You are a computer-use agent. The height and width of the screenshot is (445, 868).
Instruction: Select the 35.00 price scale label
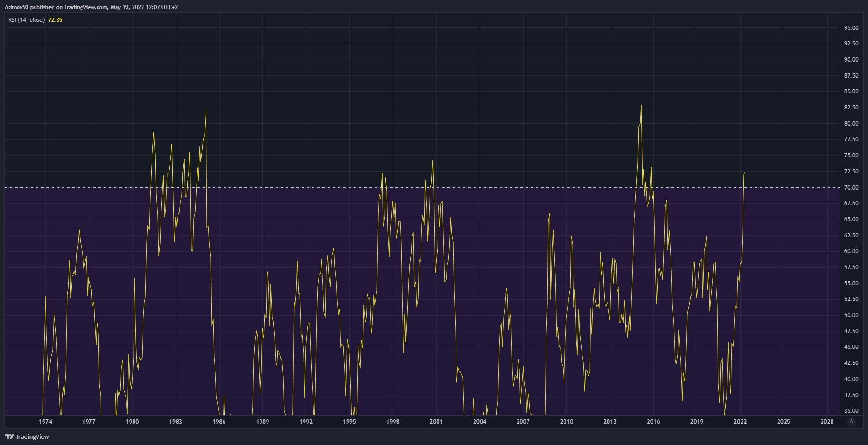click(x=851, y=411)
